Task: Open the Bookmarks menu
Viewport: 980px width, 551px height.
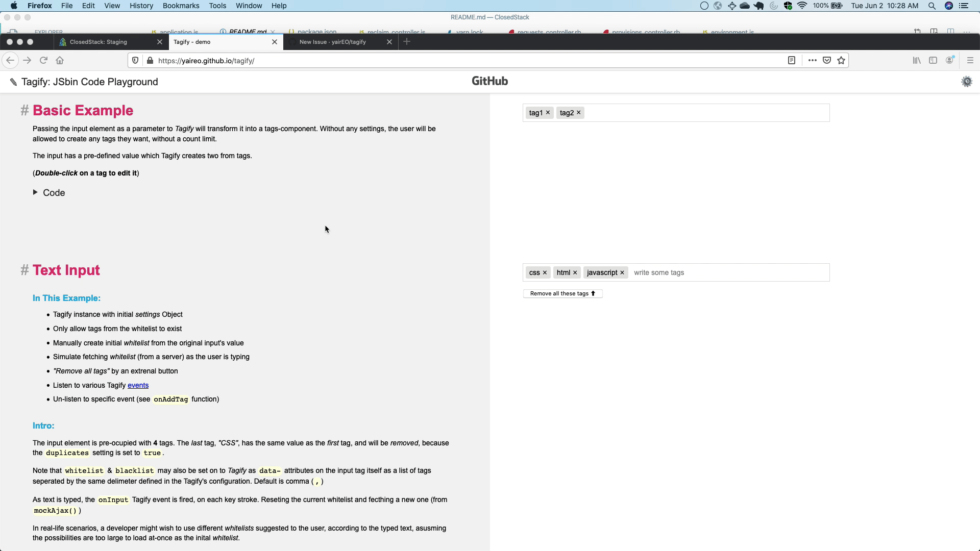Action: point(181,6)
